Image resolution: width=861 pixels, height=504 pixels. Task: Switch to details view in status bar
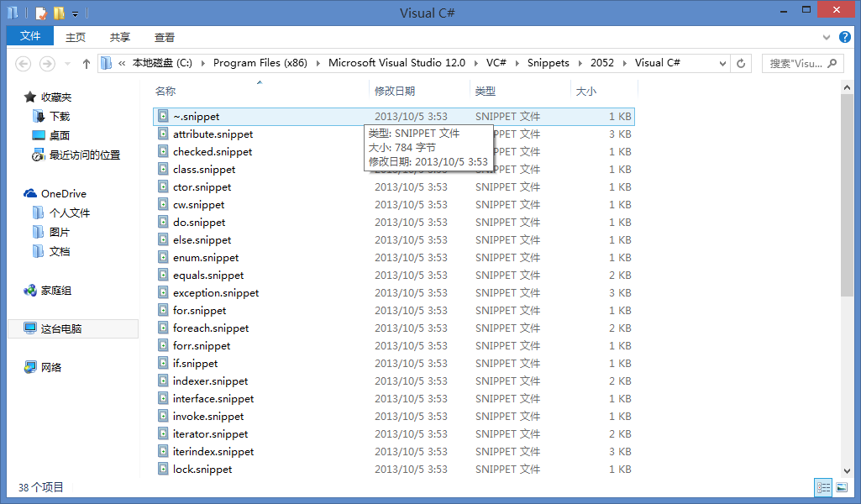pos(823,486)
